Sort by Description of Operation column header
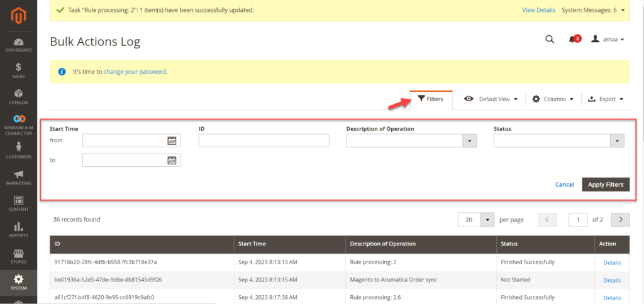The height and width of the screenshot is (304, 644). (x=421, y=244)
